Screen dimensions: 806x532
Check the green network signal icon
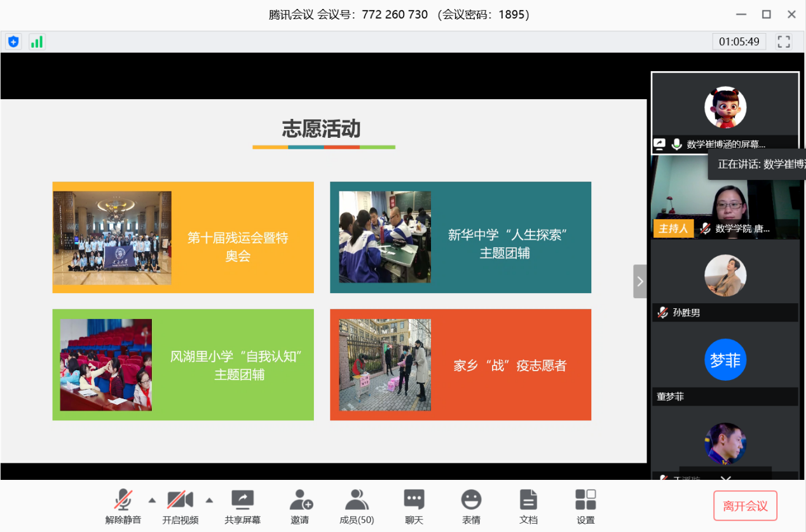tap(37, 42)
